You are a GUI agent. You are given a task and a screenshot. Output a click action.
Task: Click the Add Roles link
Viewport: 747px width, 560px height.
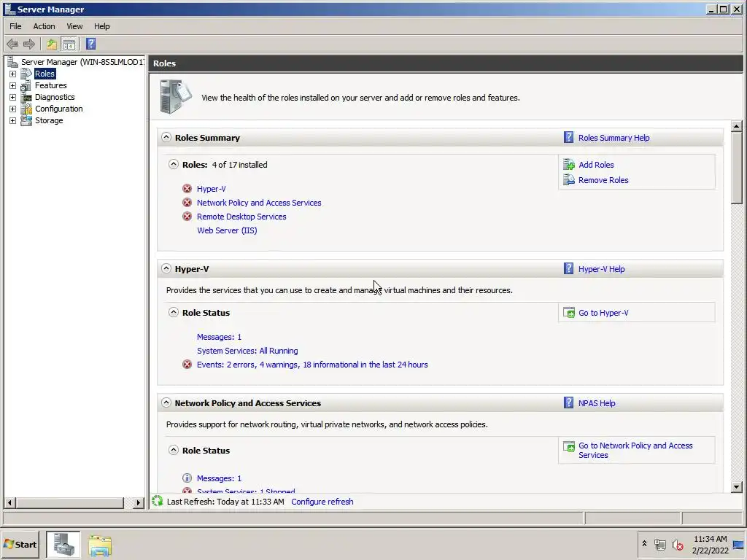coord(596,165)
